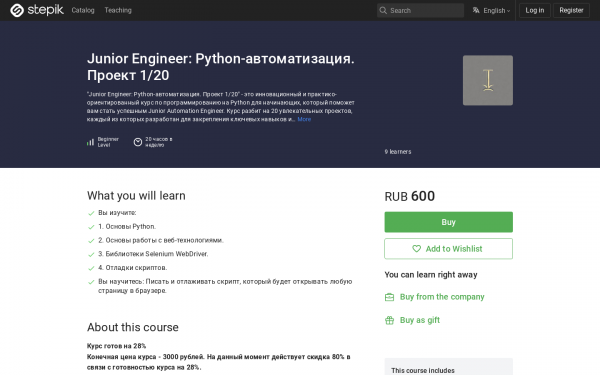Viewport: 600px width, 375px height.
Task: Click the search magnifier icon
Action: 383,10
